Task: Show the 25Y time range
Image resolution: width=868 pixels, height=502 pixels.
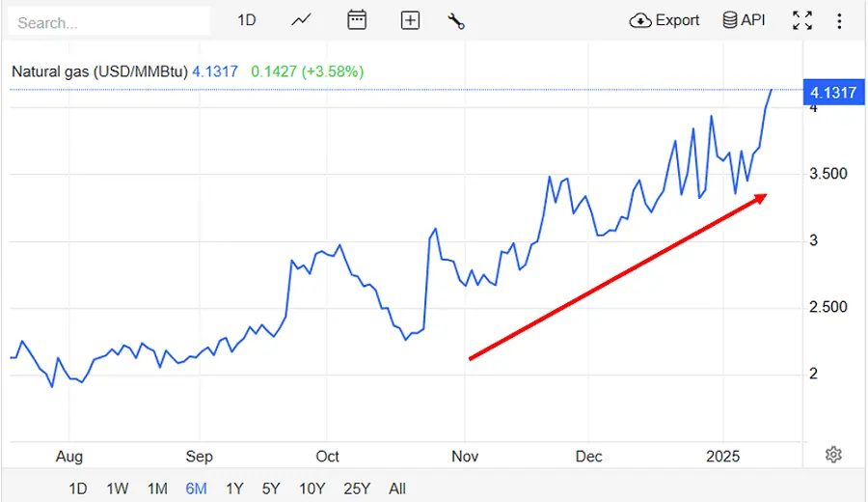Action: [x=356, y=488]
